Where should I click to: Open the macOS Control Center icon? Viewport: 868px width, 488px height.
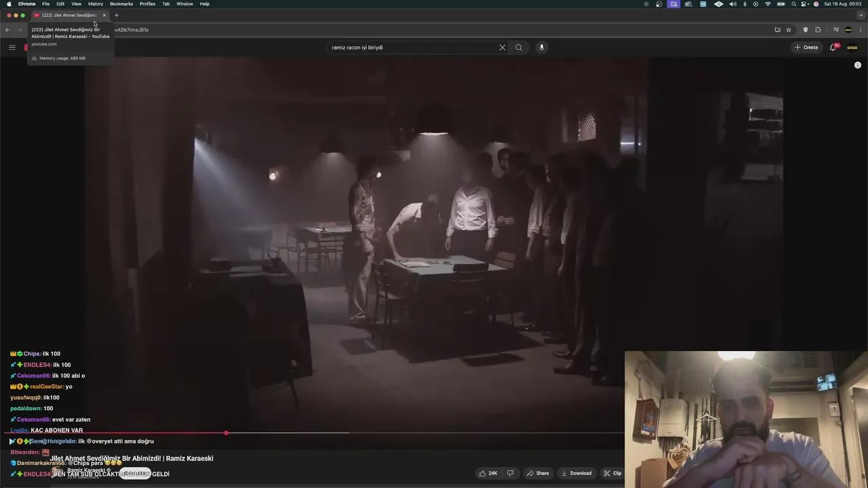(x=805, y=4)
